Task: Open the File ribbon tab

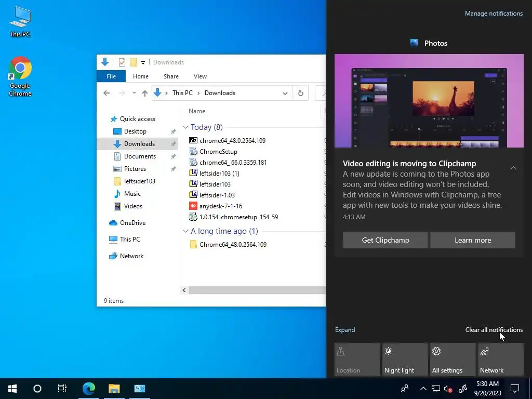Action: [111, 76]
